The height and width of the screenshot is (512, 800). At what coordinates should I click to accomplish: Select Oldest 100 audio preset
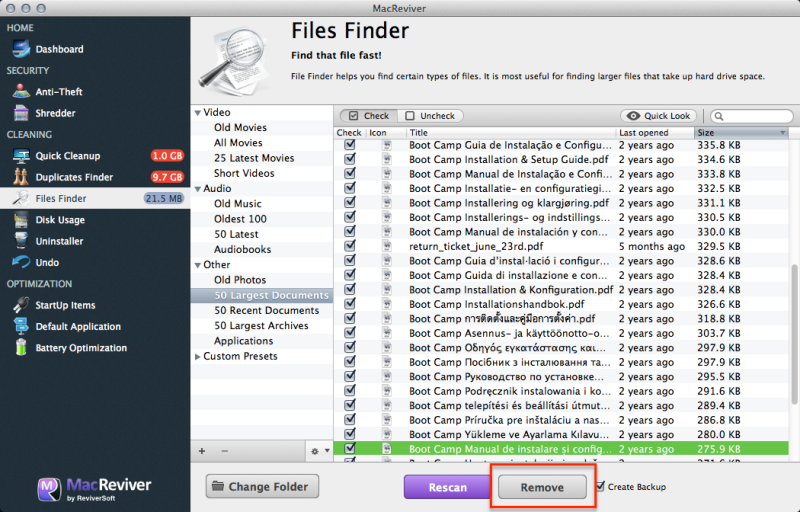[x=240, y=219]
